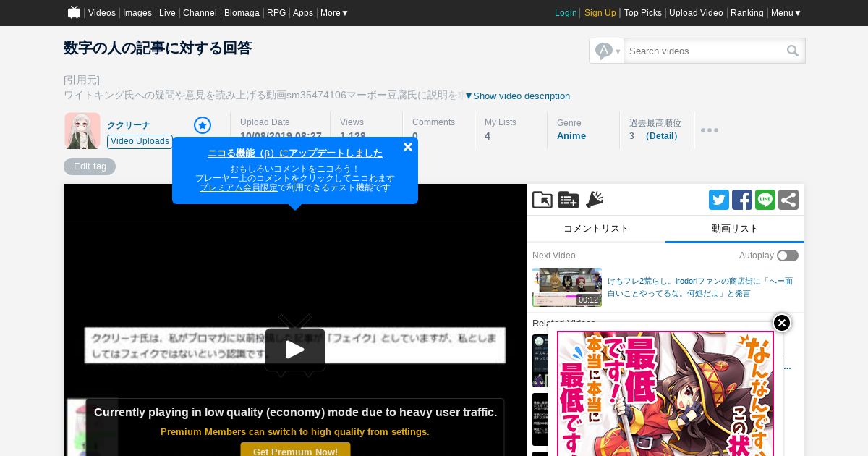Play the video with the center play button
The width and height of the screenshot is (868, 456).
pos(295,346)
